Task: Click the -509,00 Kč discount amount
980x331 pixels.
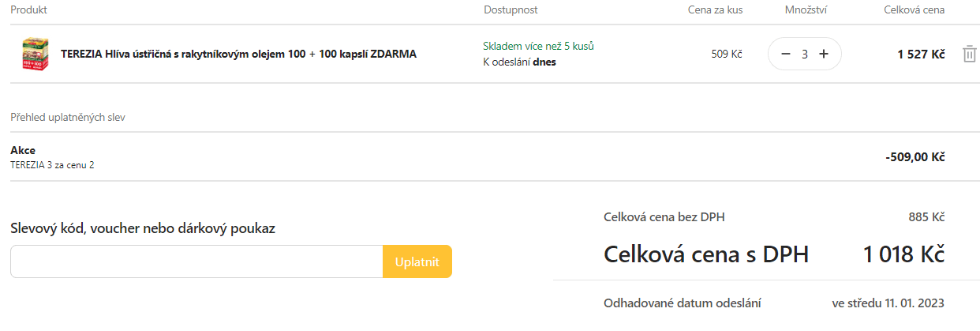Action: click(x=915, y=157)
